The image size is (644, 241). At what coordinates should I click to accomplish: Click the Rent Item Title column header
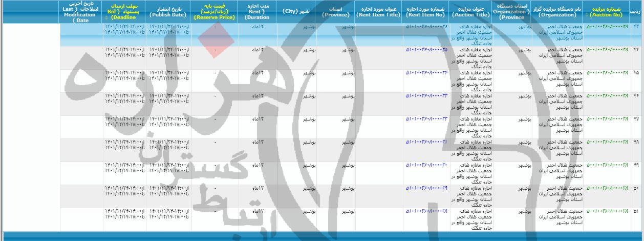pos(379,12)
